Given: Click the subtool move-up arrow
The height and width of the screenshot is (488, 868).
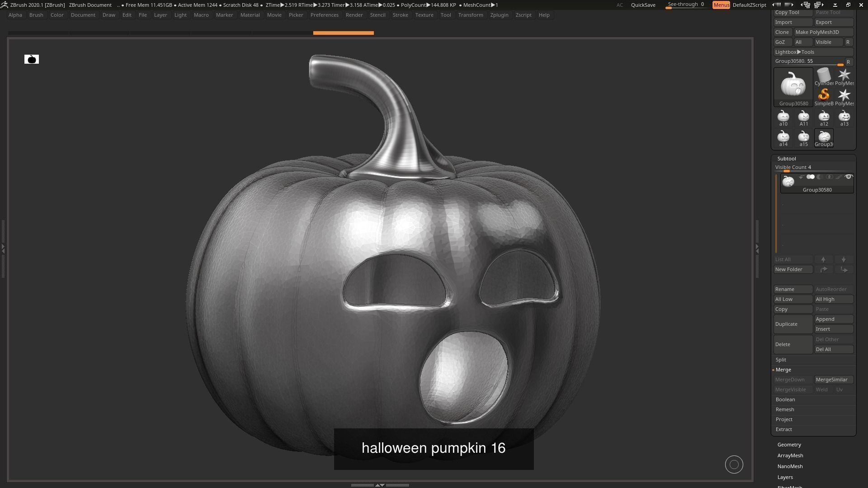Looking at the screenshot, I should (x=823, y=259).
